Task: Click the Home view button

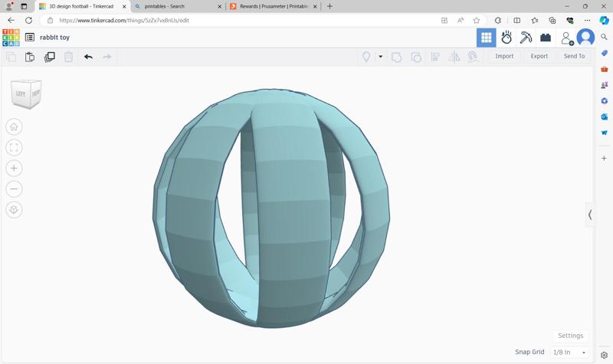Action: tap(14, 127)
